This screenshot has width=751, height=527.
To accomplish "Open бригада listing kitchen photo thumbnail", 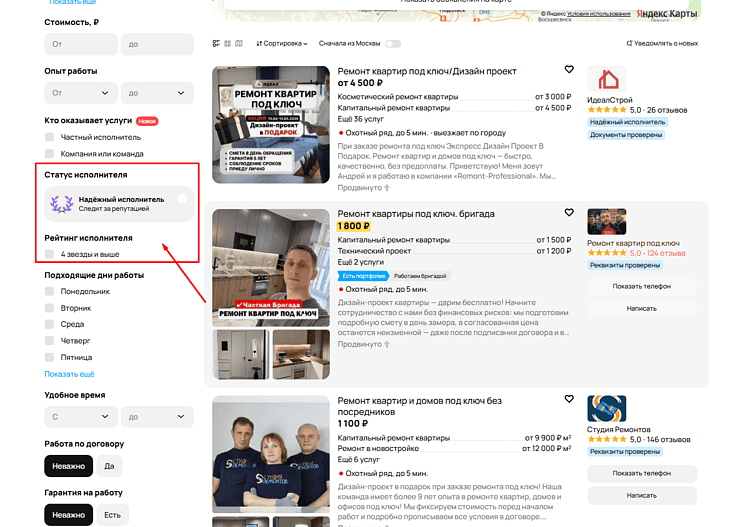I will coord(301,355).
